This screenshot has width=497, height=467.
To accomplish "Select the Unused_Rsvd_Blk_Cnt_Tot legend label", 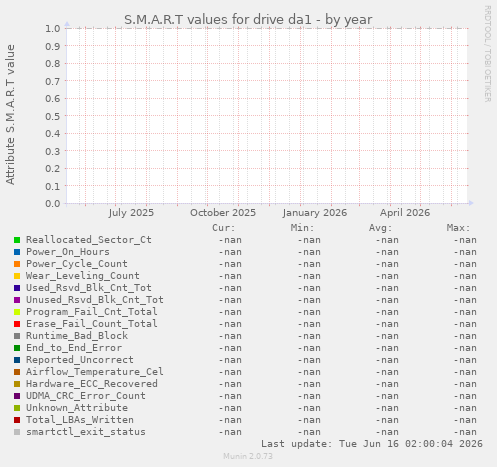I will coord(95,300).
